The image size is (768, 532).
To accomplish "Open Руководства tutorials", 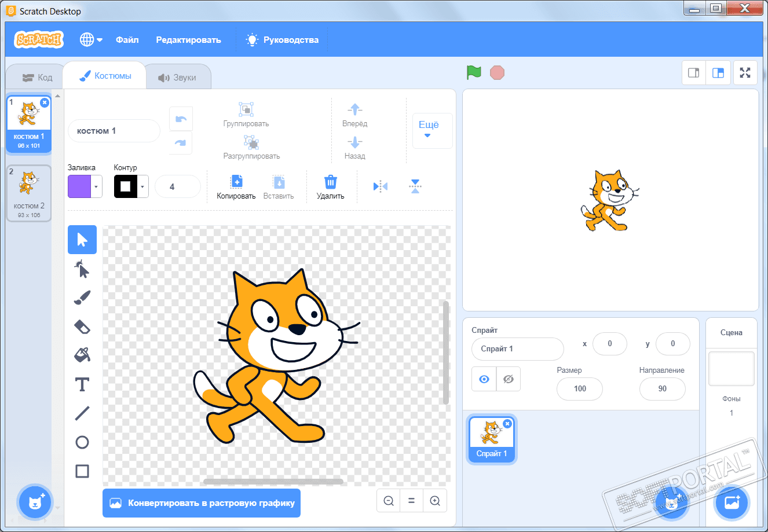I will click(283, 40).
